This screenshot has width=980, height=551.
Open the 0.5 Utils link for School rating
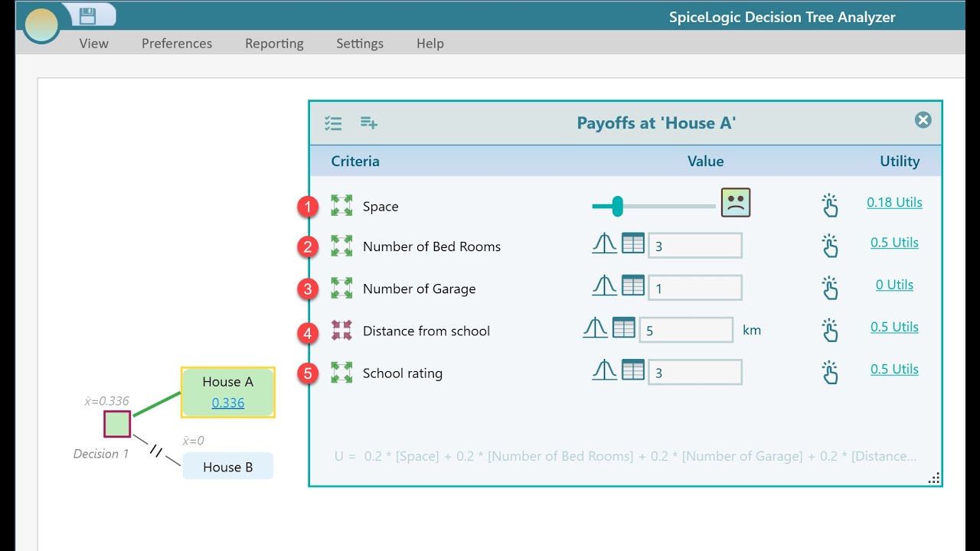tap(894, 368)
